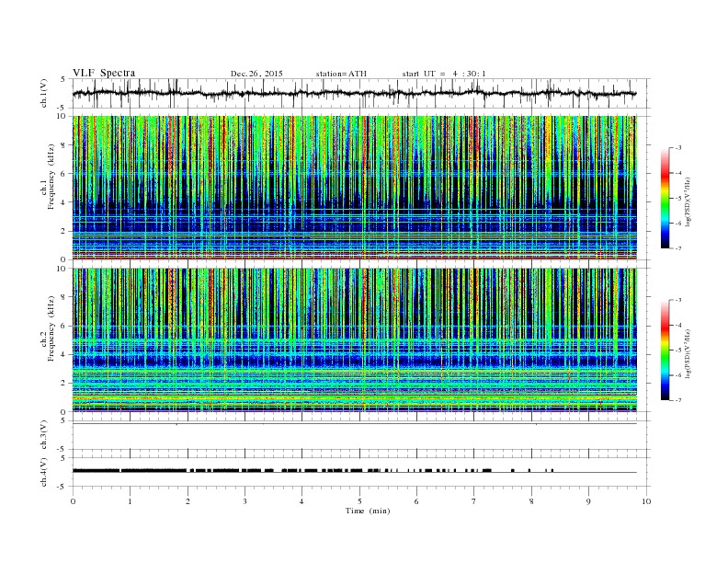728x563 pixels.
Task: Click the "8" kHz tick on ch.1 frequency axis
Action: point(63,145)
